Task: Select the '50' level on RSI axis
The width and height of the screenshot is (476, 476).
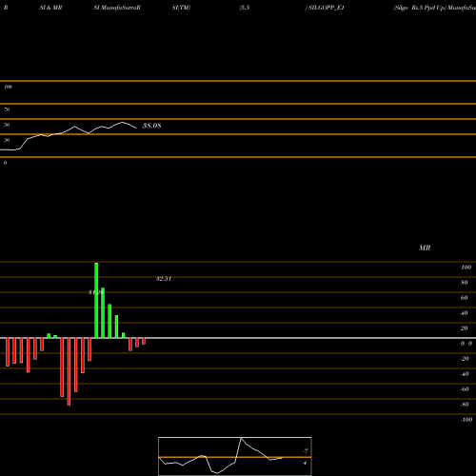Action: [7, 125]
